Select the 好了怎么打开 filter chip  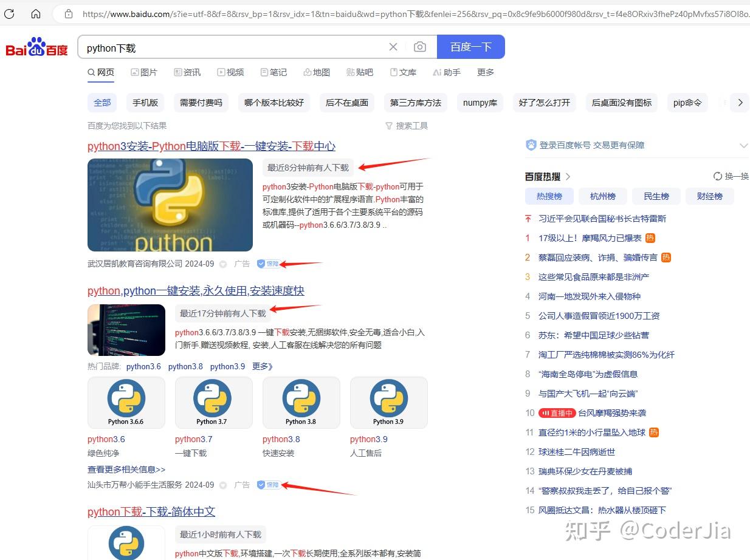pyautogui.click(x=545, y=103)
